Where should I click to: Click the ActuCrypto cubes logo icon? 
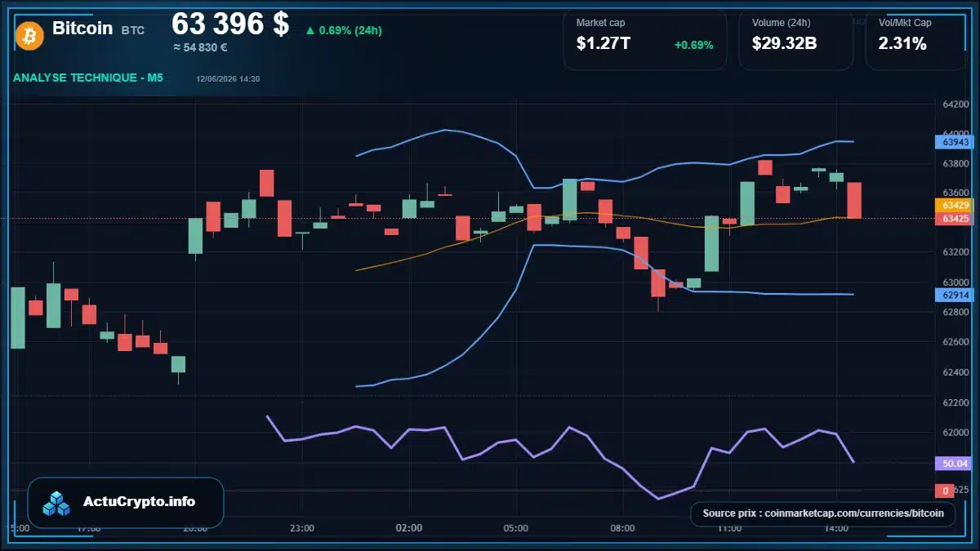pos(56,503)
